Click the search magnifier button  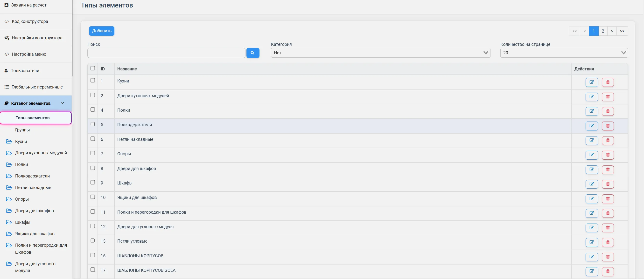pos(253,53)
